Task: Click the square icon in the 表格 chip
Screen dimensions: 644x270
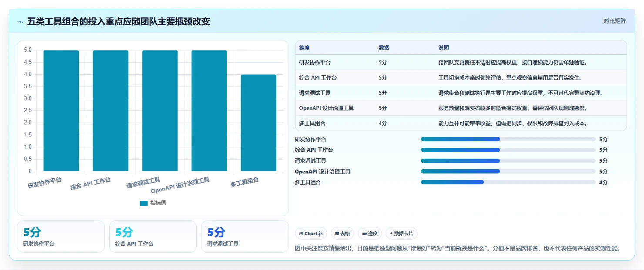Action: pyautogui.click(x=337, y=233)
